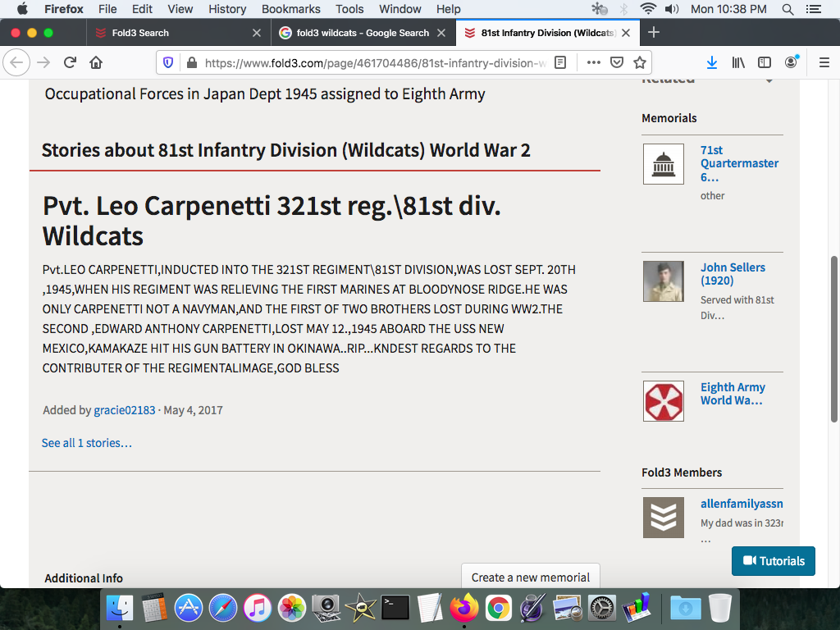The width and height of the screenshot is (840, 630).
Task: Click the Create a new memorial button
Action: pos(530,577)
